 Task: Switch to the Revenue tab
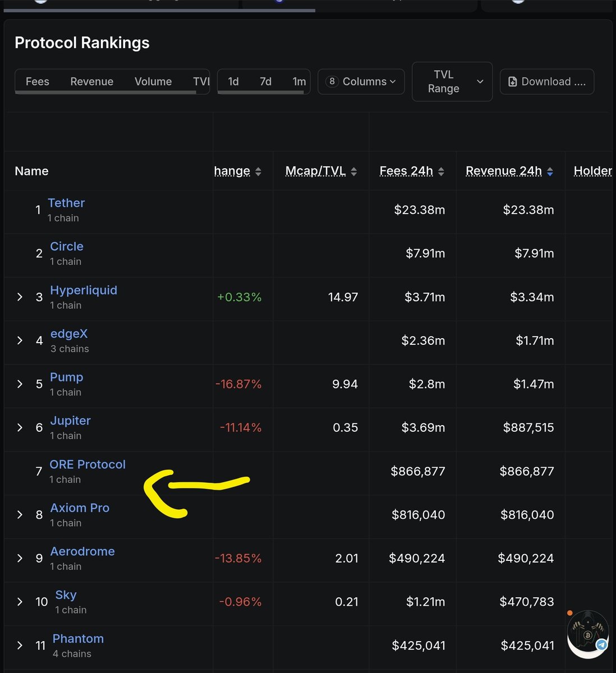(92, 81)
